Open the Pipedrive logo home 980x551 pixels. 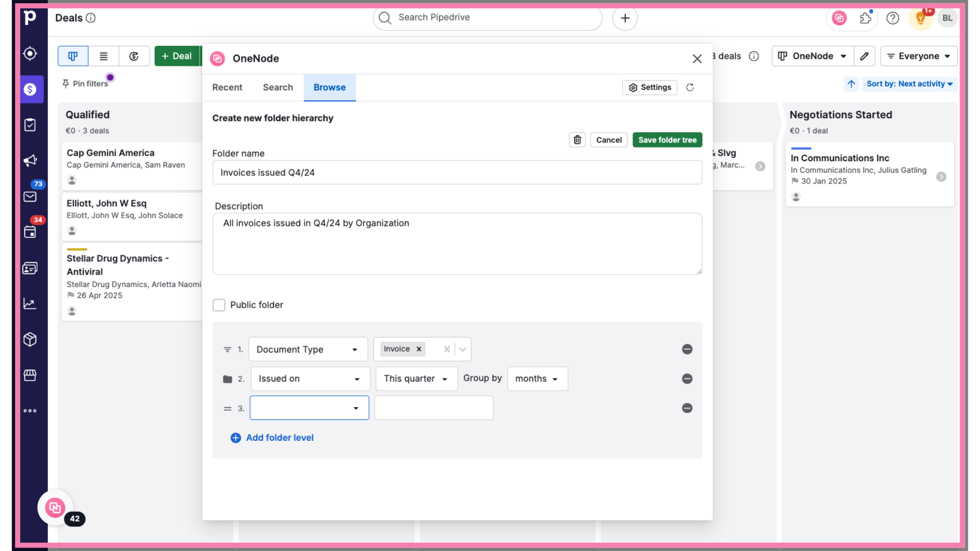30,18
